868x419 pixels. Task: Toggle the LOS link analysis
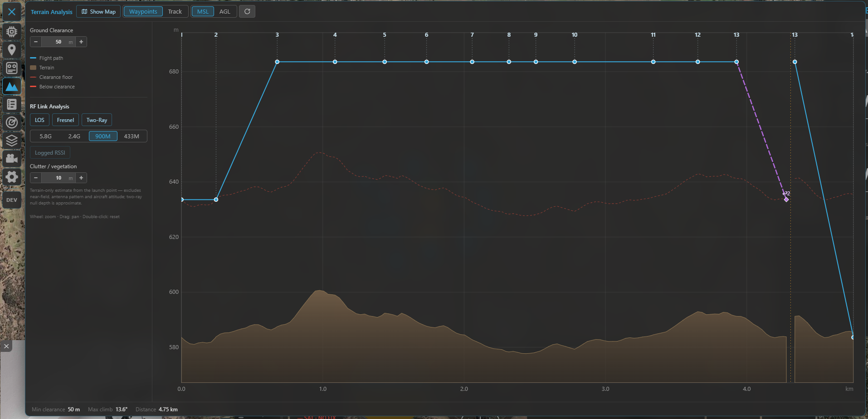[39, 120]
